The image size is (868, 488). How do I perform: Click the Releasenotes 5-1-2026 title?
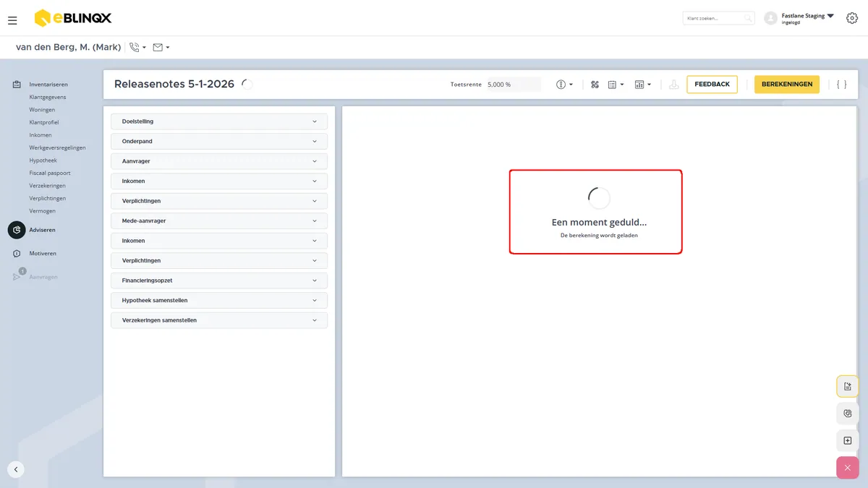pos(174,84)
